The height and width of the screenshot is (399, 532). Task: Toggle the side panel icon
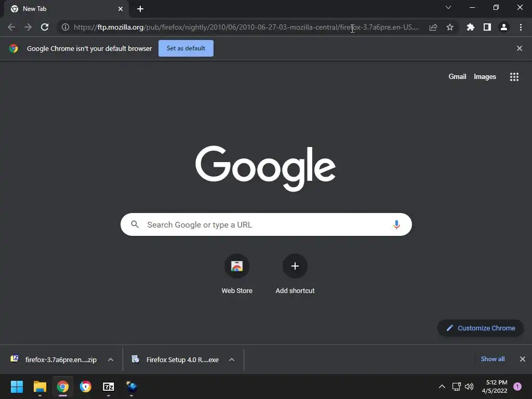click(487, 27)
